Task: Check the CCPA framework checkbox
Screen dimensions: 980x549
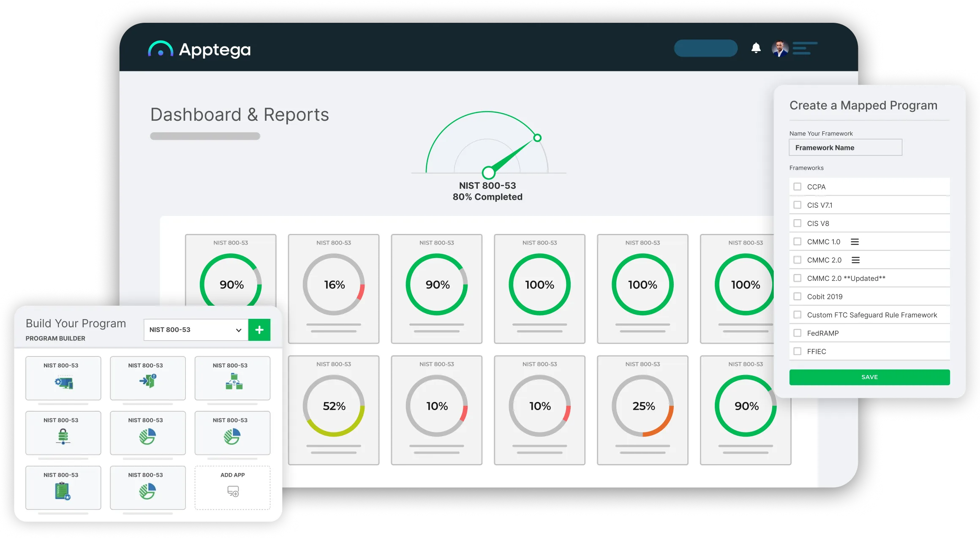Action: (x=797, y=187)
